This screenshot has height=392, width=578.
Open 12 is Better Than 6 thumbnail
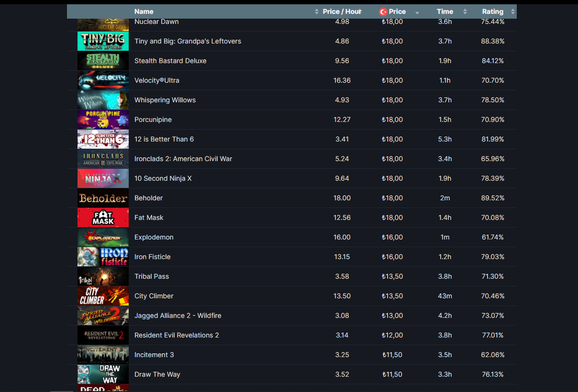click(103, 139)
